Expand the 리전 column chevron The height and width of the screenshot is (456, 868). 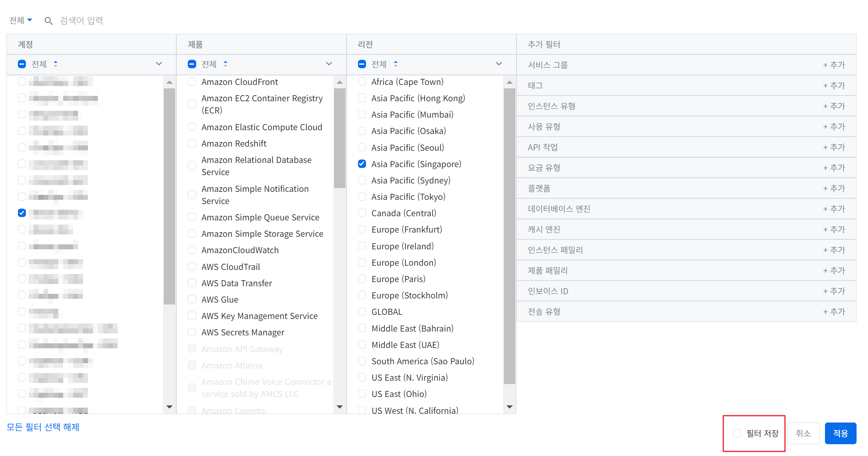499,64
